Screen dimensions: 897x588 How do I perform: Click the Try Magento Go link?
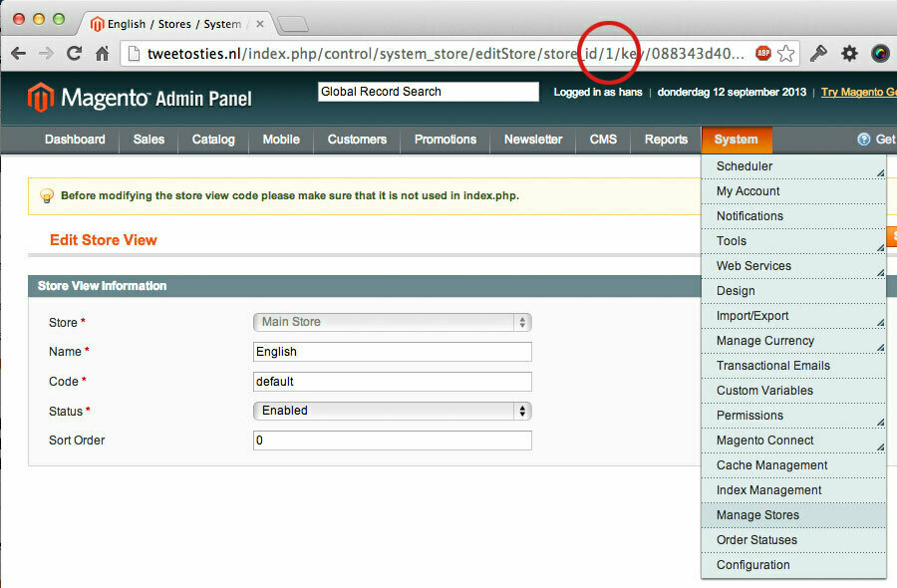[857, 92]
